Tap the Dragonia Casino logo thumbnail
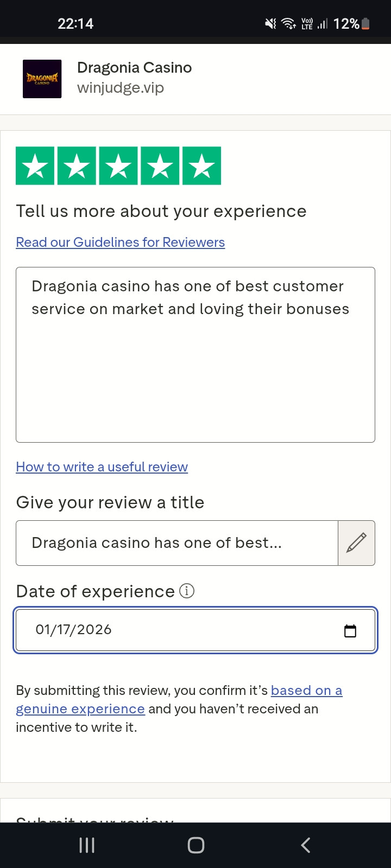Screen dimensions: 391x868 (x=42, y=79)
